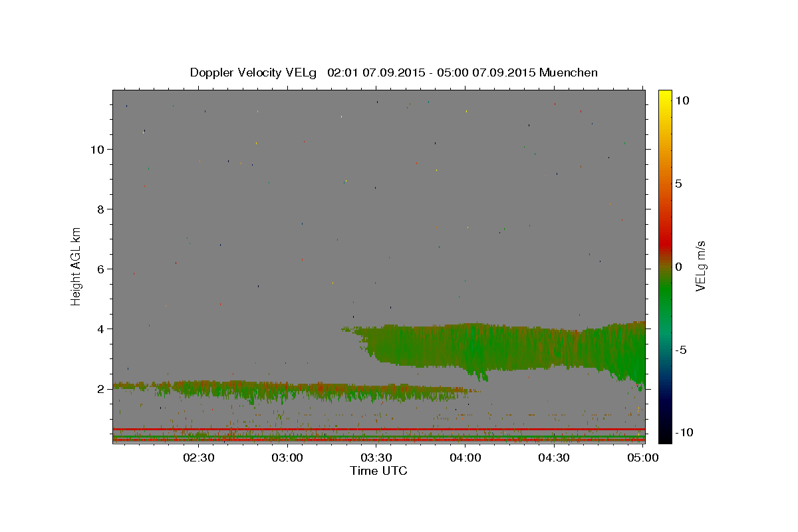
Task: Click the 04:00 time tick label
Action: [465, 458]
